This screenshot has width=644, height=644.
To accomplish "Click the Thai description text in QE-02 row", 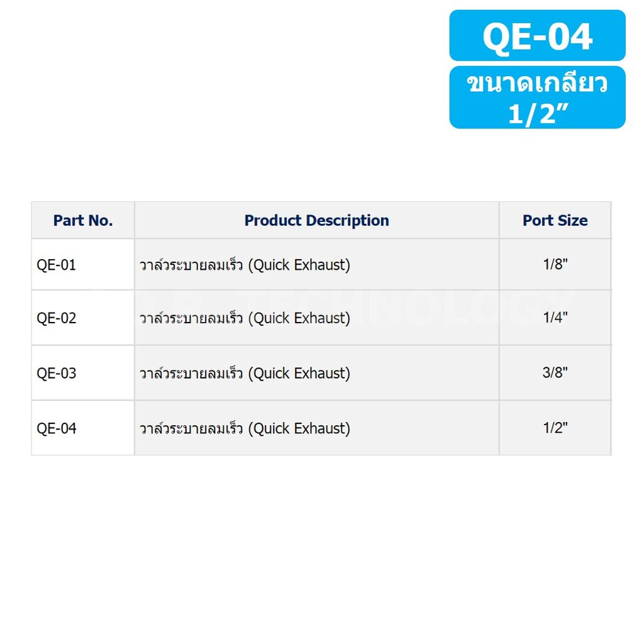I will (191, 318).
